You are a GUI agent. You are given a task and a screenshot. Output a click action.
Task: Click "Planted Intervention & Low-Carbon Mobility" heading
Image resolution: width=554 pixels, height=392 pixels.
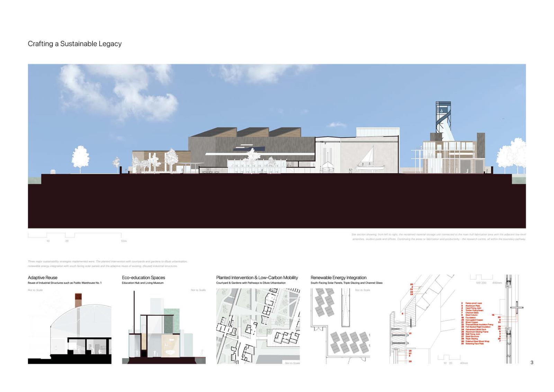[257, 277]
